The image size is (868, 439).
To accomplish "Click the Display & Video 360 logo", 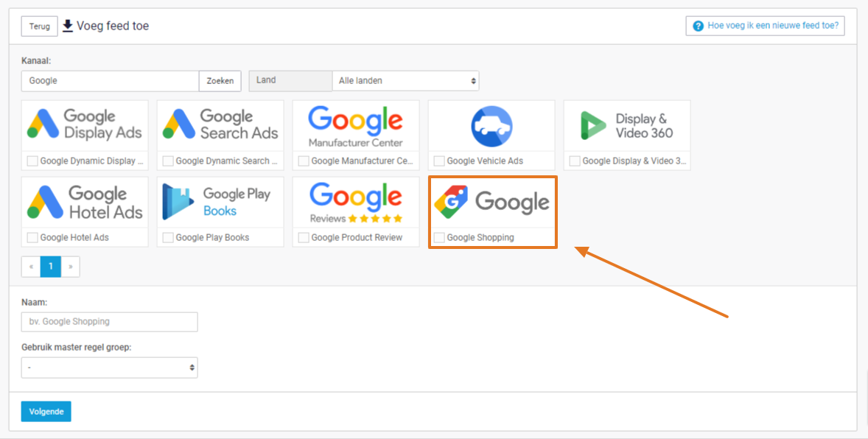I will [x=626, y=126].
